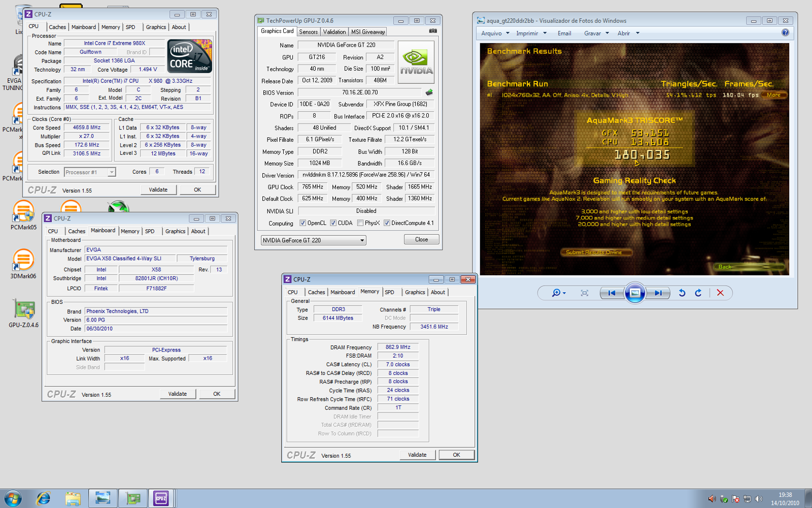Viewport: 812px width, 508px height.
Task: Rotate photo clockwise
Action: pos(698,293)
